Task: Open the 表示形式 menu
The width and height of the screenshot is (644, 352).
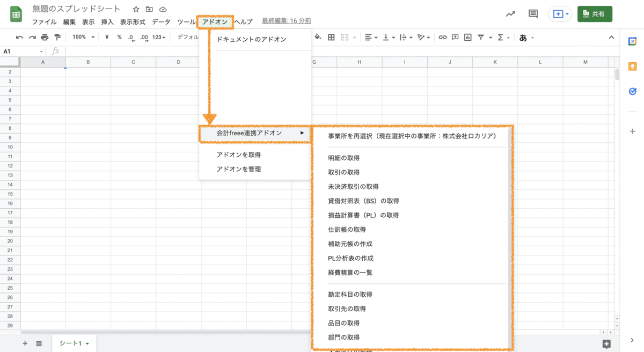Action: point(133,22)
